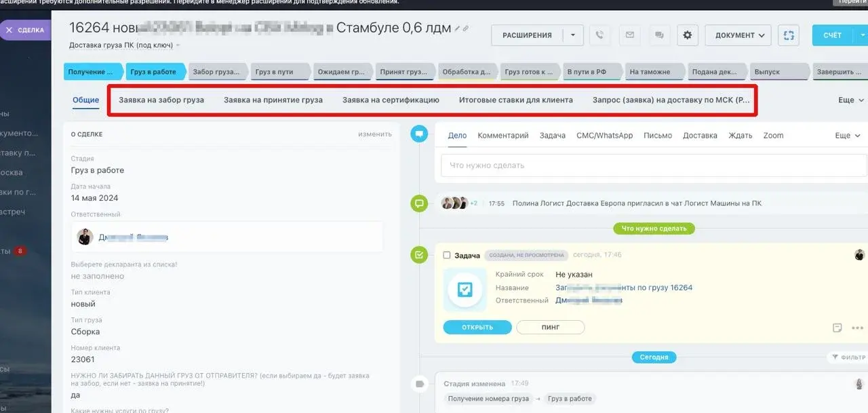Select the Дело activity tab
Screen dimensions: 868x413
(458, 136)
